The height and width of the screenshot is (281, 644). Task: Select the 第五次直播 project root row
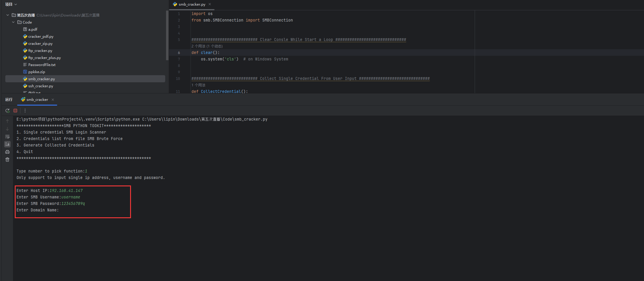coord(85,15)
